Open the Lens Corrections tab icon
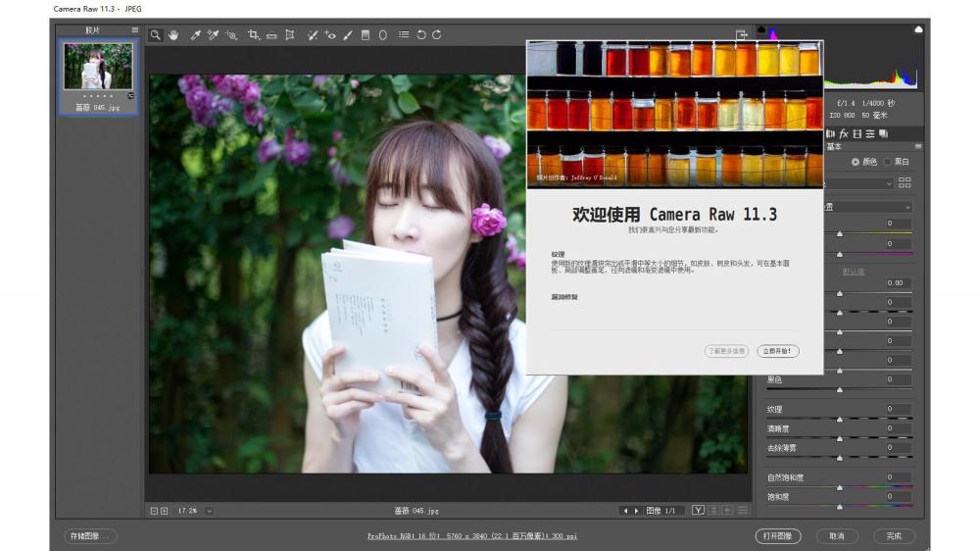The height and width of the screenshot is (551, 980). click(831, 133)
